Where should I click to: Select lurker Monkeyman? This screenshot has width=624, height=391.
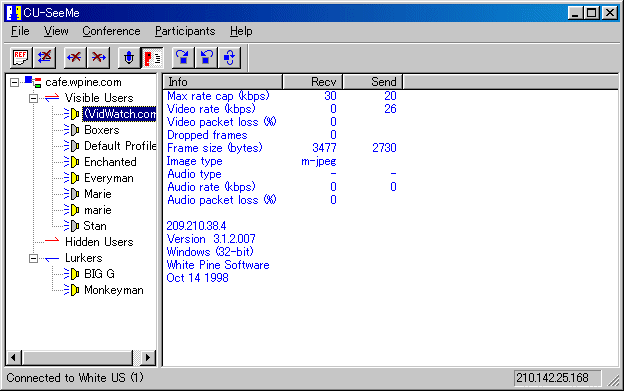[114, 290]
